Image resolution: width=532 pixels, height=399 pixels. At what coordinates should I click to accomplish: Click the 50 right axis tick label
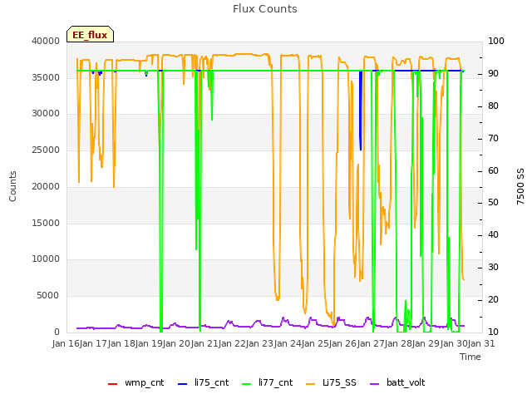[493, 203]
